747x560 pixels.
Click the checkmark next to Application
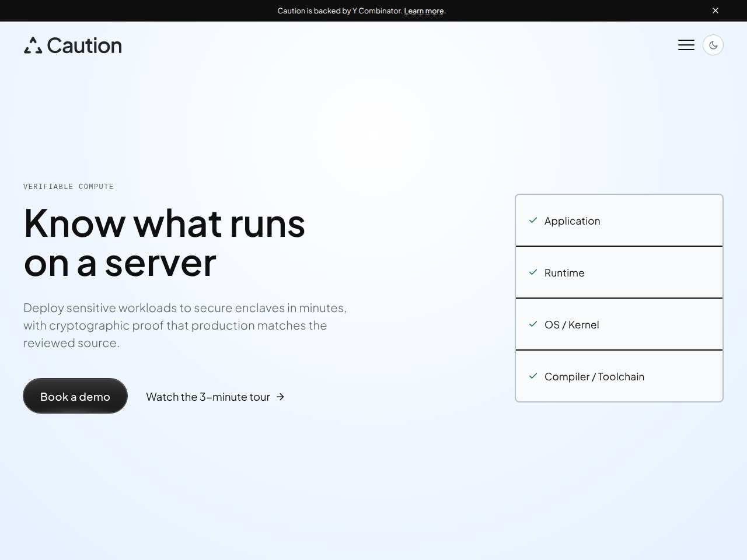[533, 220]
